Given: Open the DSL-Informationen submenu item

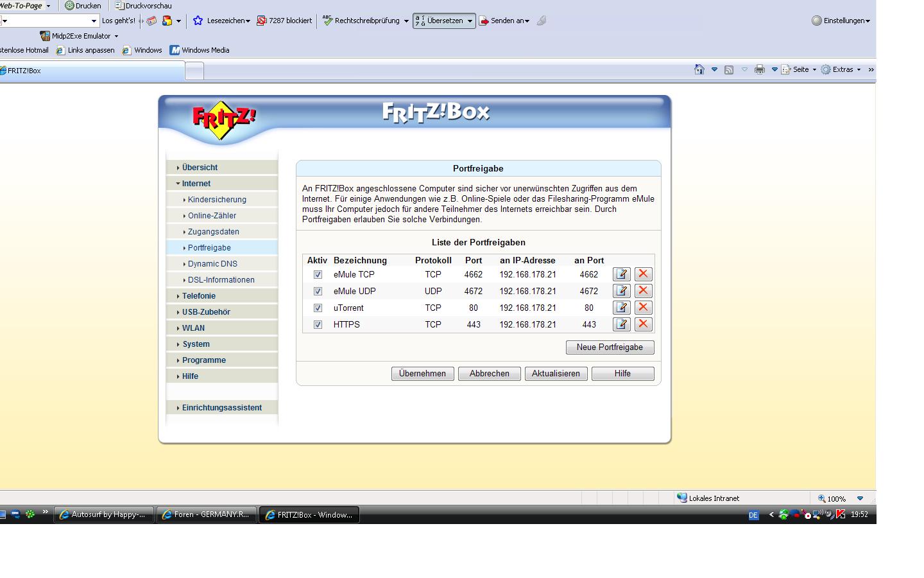Looking at the screenshot, I should (x=222, y=279).
